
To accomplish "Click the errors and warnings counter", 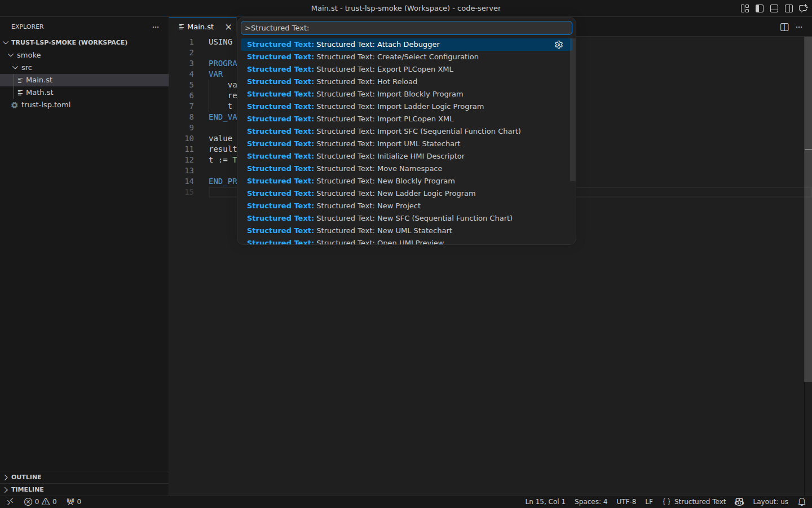I will (x=40, y=501).
